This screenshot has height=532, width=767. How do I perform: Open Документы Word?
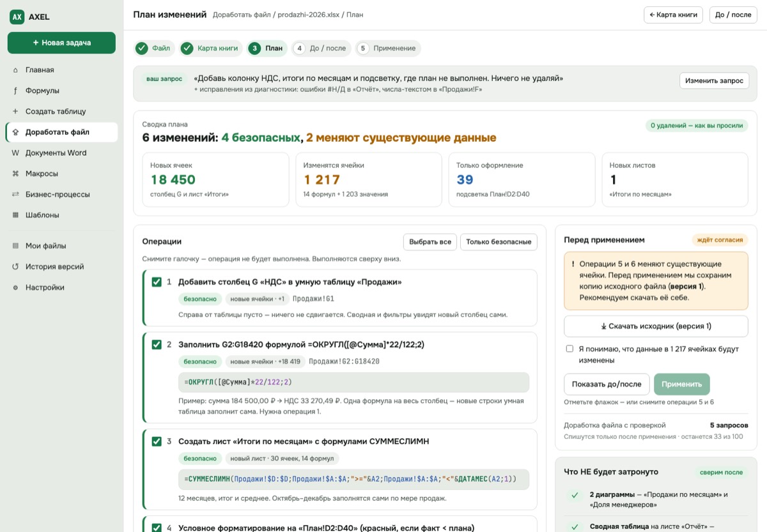coord(61,153)
